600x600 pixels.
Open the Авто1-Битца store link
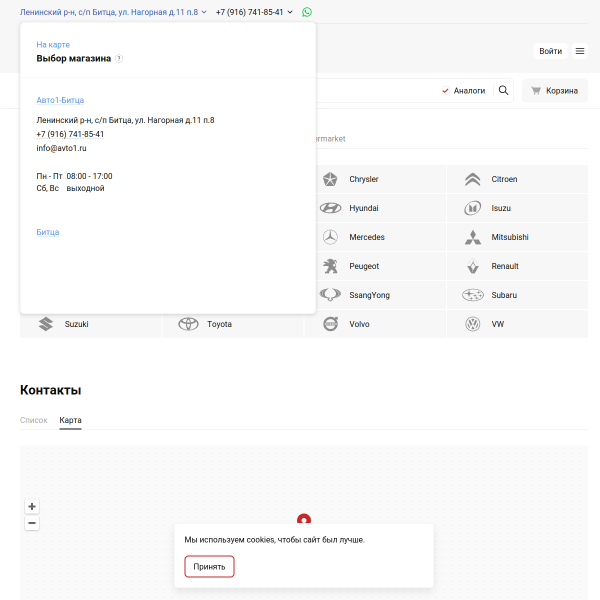(60, 100)
